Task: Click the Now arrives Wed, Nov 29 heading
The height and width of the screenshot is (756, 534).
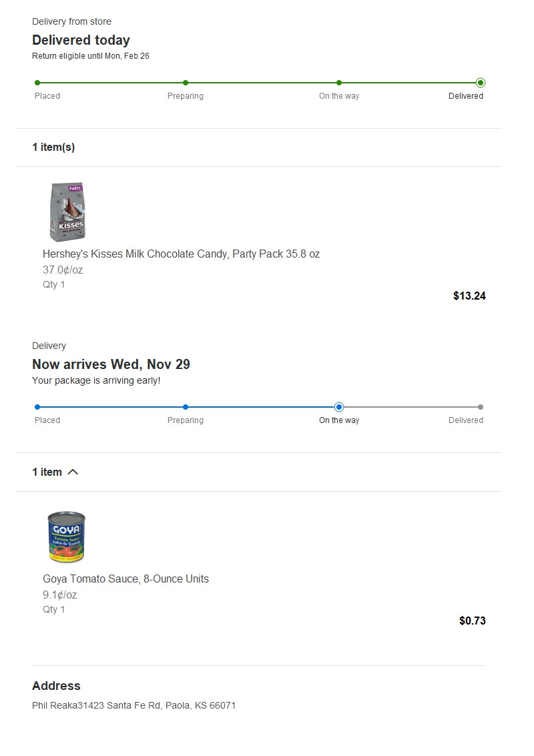Action: (x=111, y=364)
